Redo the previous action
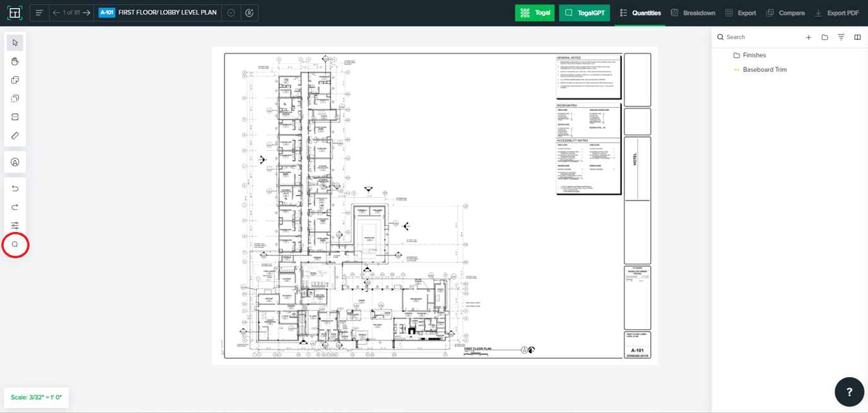The height and width of the screenshot is (413, 868). point(15,207)
